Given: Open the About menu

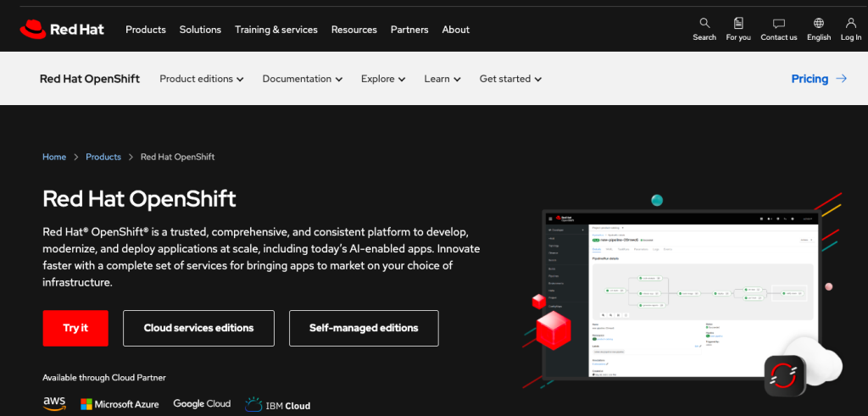Looking at the screenshot, I should click(455, 30).
